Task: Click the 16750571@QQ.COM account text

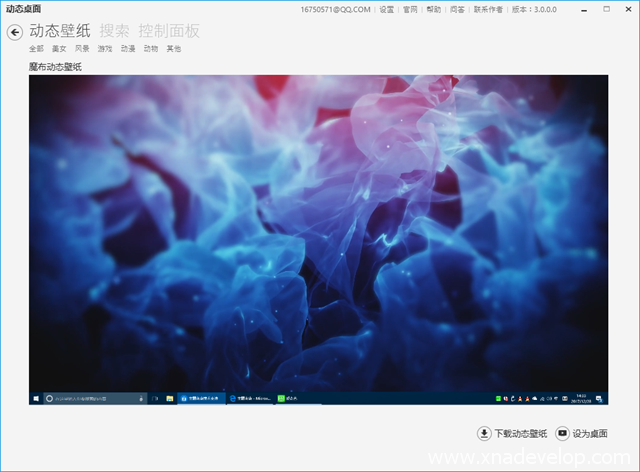Action: [335, 9]
